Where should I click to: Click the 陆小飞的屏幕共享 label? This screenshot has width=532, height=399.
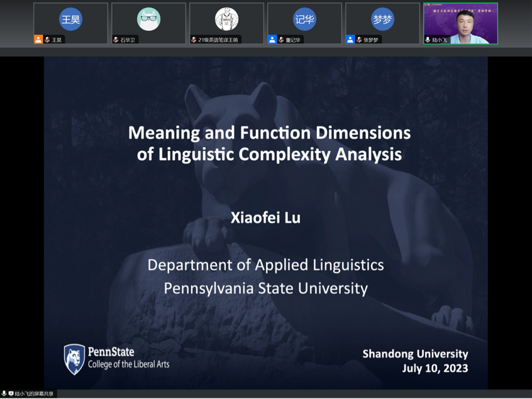click(x=35, y=394)
